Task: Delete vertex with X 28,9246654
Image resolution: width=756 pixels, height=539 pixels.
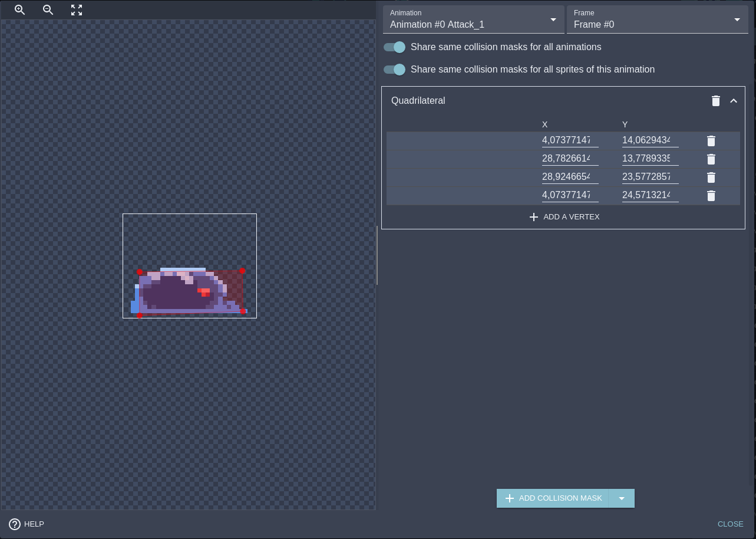Action: point(711,178)
